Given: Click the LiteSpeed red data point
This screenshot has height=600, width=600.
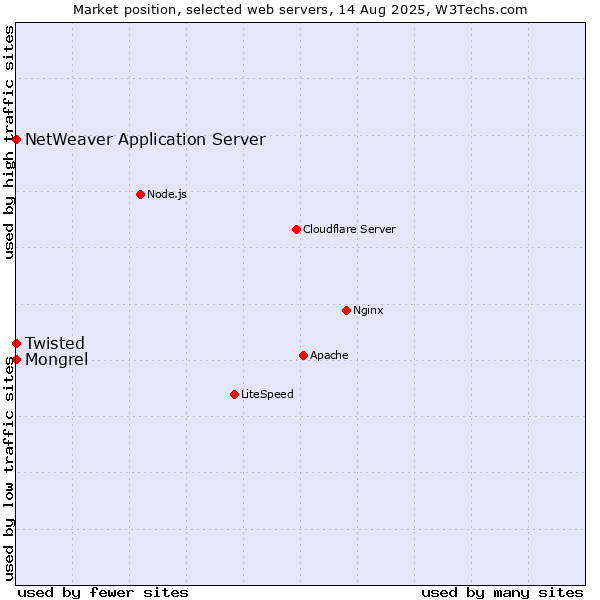Looking at the screenshot, I should (235, 395).
